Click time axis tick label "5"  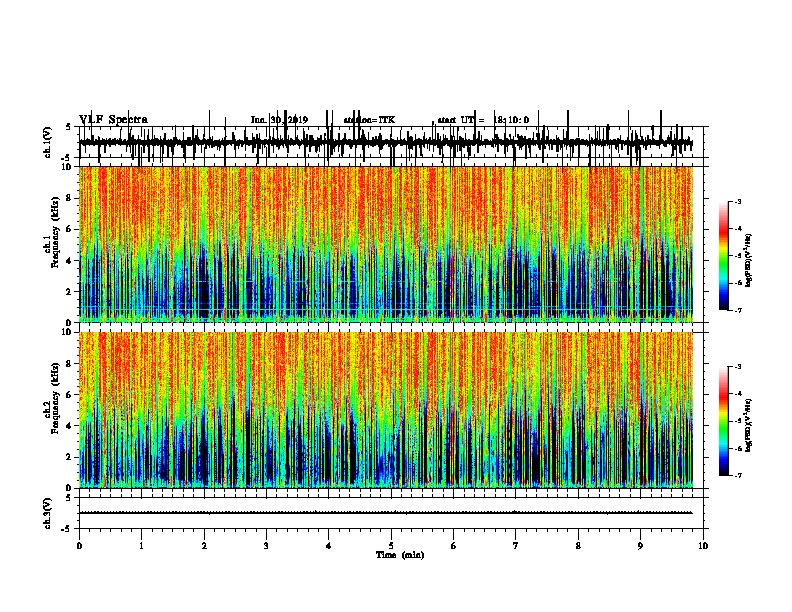391,546
